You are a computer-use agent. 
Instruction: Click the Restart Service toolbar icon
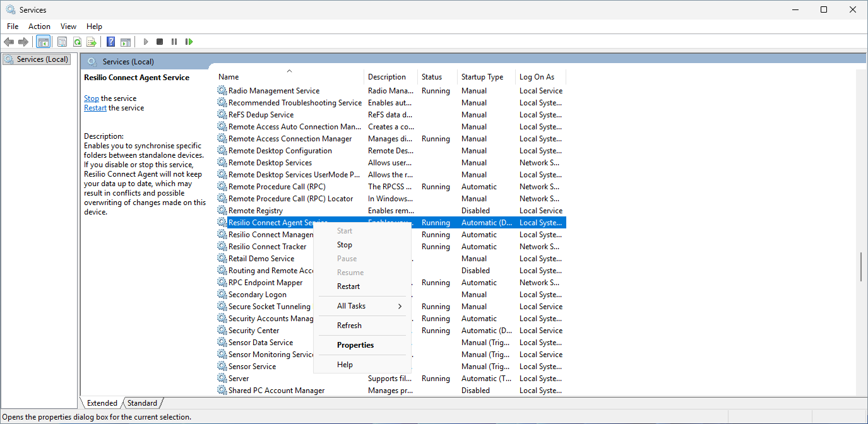click(189, 42)
